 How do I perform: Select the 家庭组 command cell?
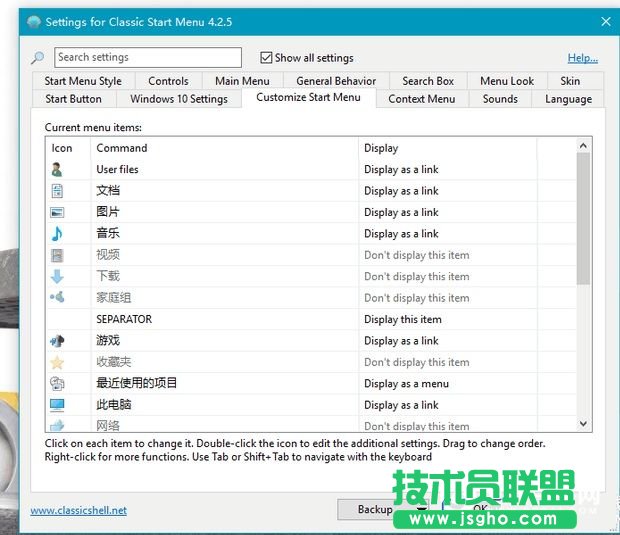pos(225,298)
